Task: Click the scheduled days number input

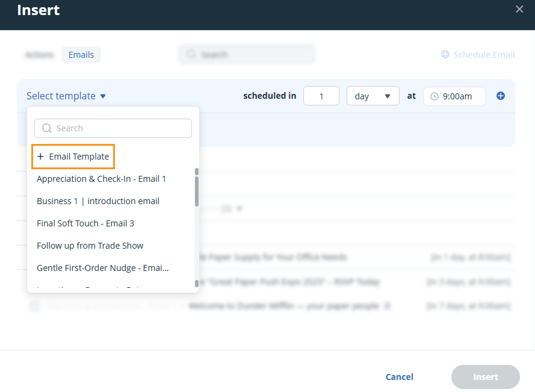Action: coord(321,95)
